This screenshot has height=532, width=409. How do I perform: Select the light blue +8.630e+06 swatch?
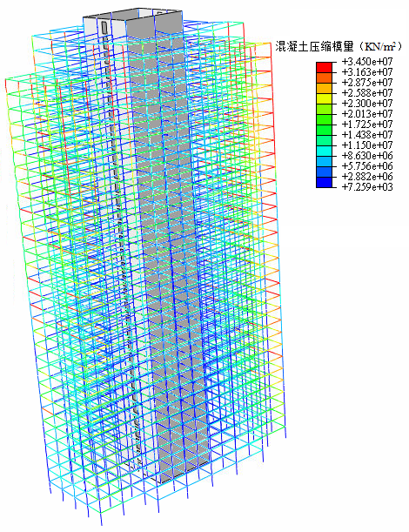click(324, 161)
